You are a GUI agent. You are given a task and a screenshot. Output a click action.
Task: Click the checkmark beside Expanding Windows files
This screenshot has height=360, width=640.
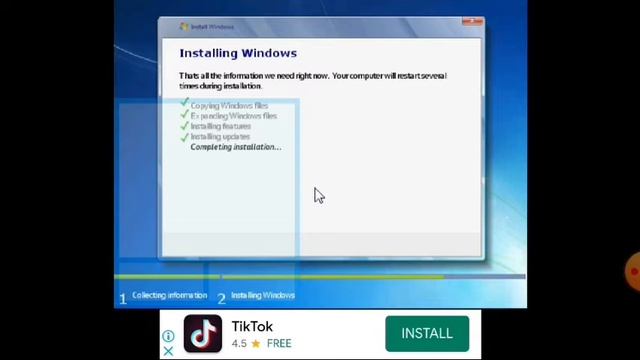tap(184, 114)
